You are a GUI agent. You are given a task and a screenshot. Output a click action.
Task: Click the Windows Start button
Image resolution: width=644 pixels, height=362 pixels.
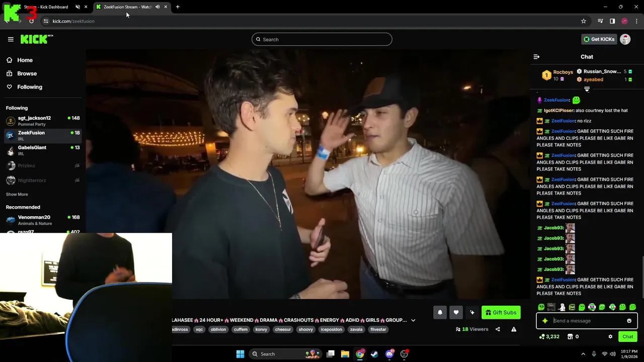[240, 354]
